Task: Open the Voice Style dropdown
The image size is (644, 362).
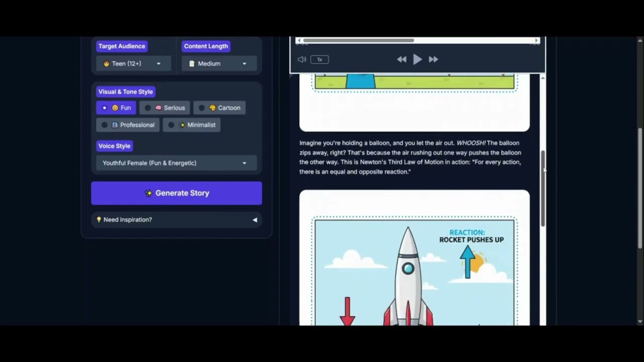Action: click(x=176, y=163)
